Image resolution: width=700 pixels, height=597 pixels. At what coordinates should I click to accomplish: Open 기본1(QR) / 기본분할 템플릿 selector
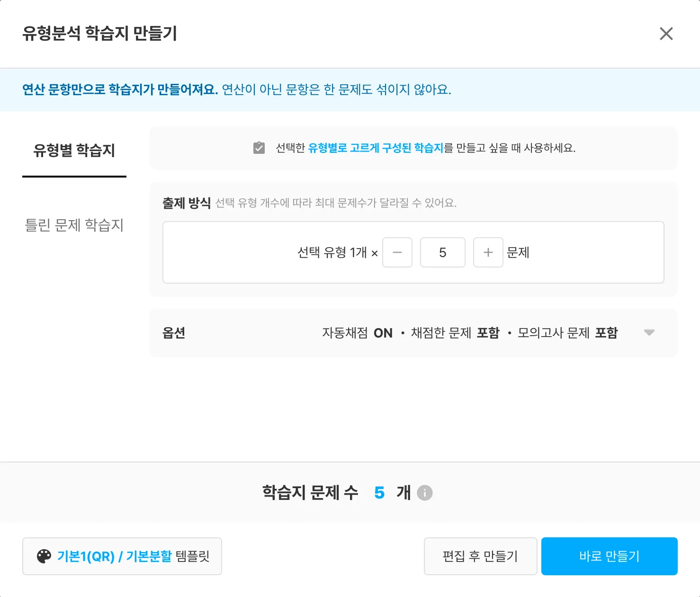[x=122, y=556]
